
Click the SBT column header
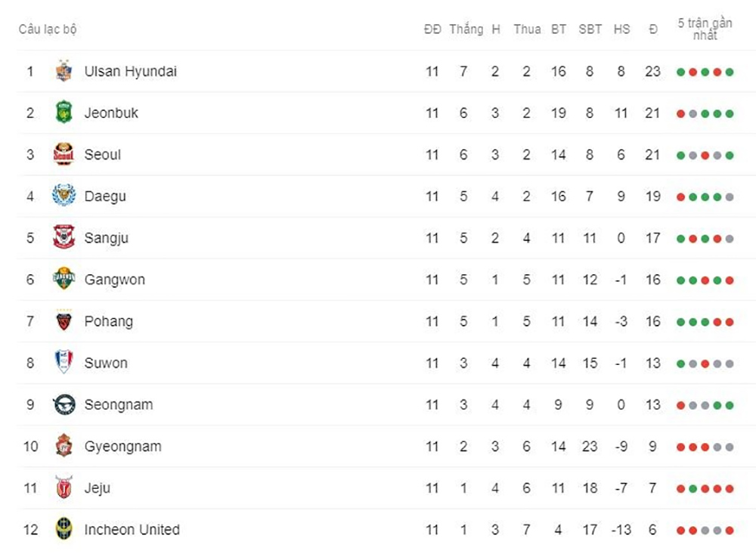(x=590, y=29)
